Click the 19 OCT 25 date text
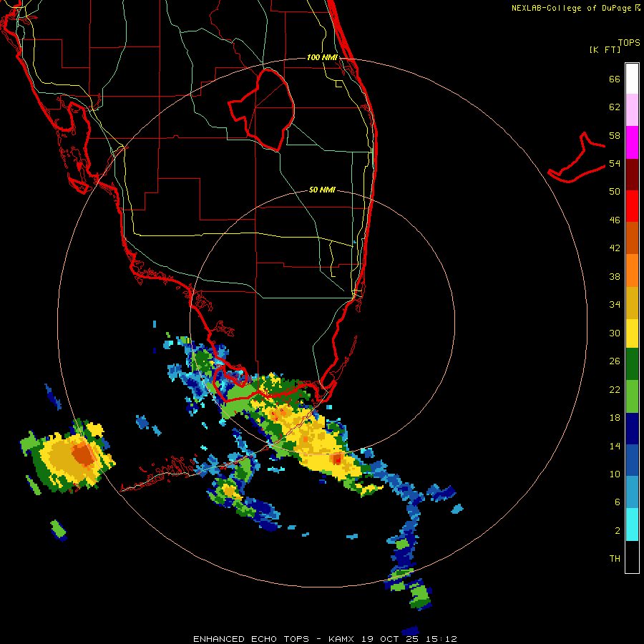 [391, 639]
